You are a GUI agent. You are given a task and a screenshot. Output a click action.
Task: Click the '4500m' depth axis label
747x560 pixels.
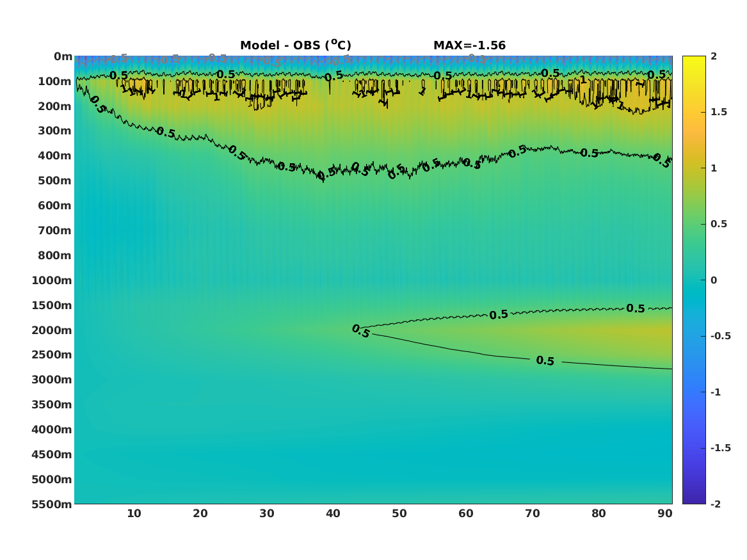[52, 454]
